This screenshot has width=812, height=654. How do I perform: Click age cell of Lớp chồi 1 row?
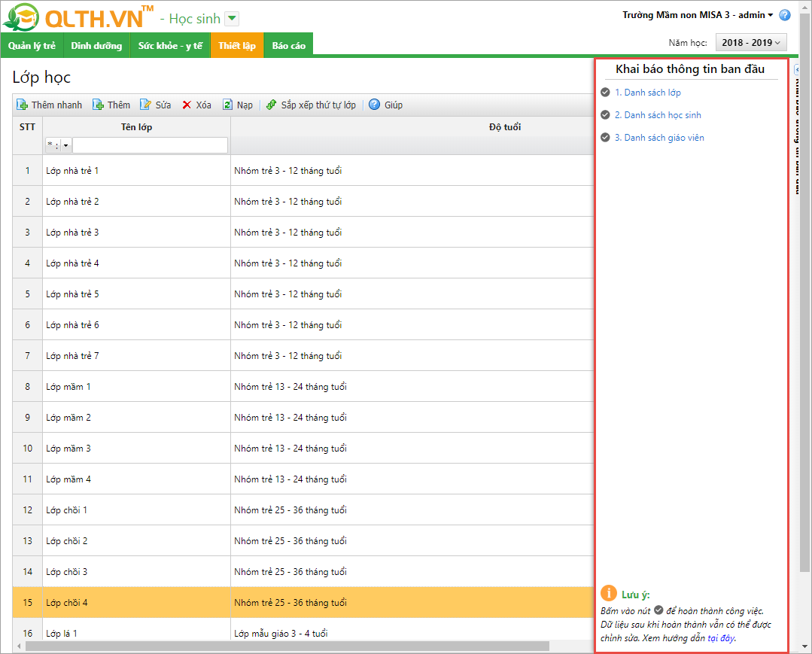[412, 510]
